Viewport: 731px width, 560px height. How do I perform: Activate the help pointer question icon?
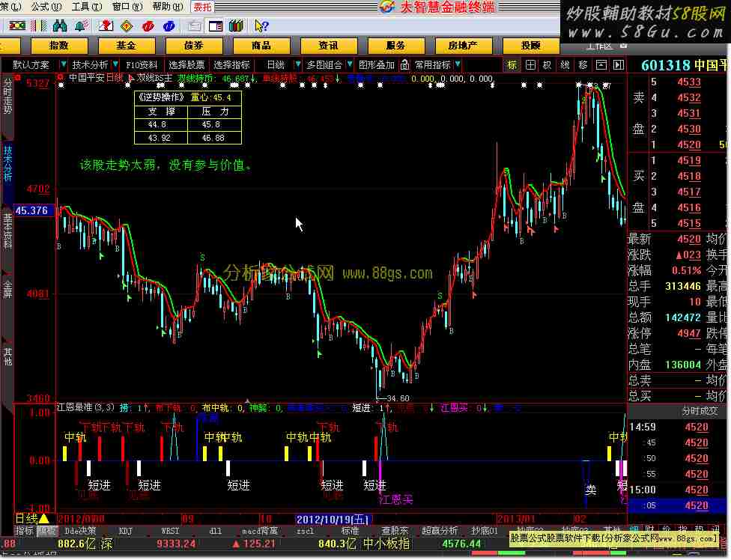[x=261, y=25]
